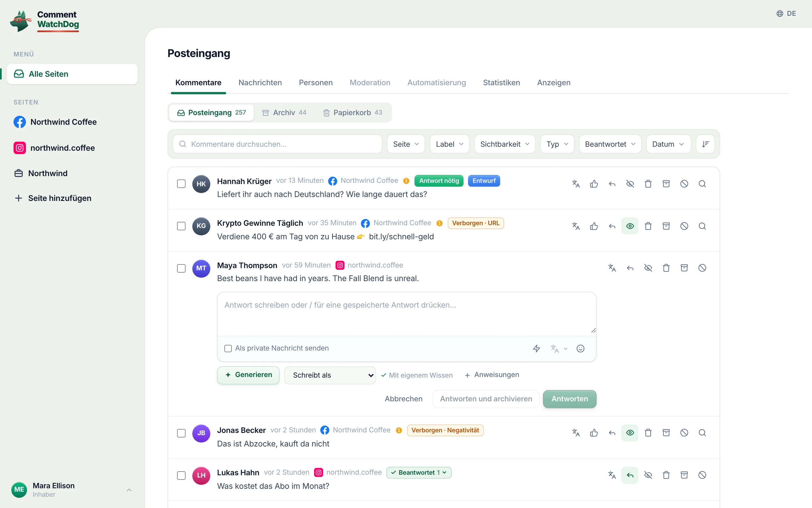This screenshot has height=508, width=812.
Task: Select Hannah Krüger's comment checkbox
Action: [x=181, y=184]
